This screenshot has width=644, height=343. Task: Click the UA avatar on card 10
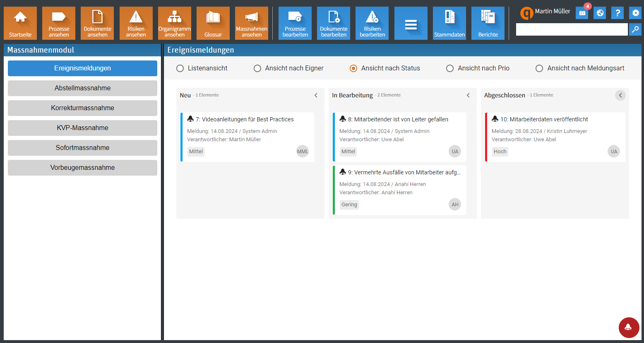614,152
